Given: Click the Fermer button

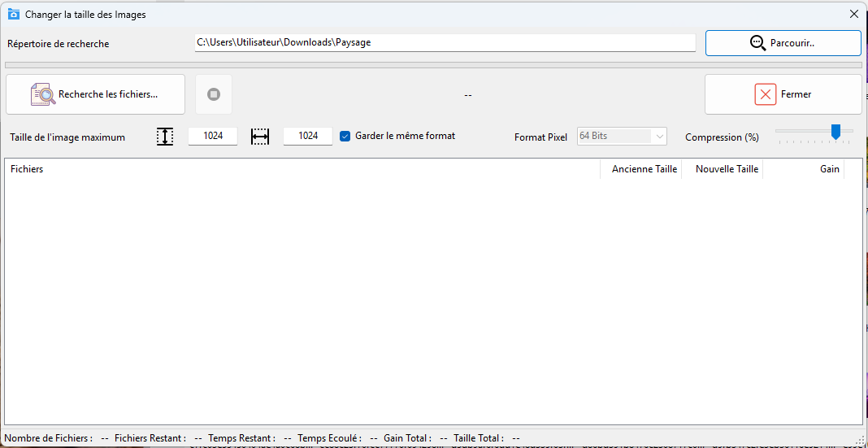Looking at the screenshot, I should click(x=783, y=94).
